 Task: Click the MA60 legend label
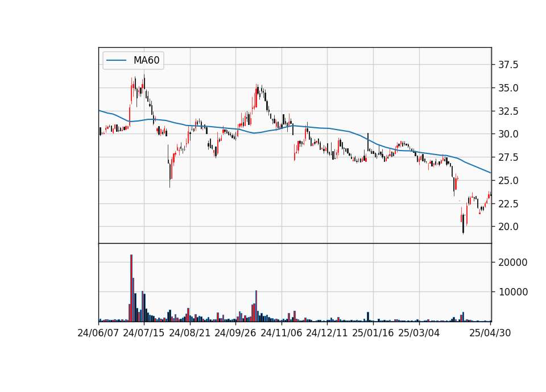(x=146, y=60)
